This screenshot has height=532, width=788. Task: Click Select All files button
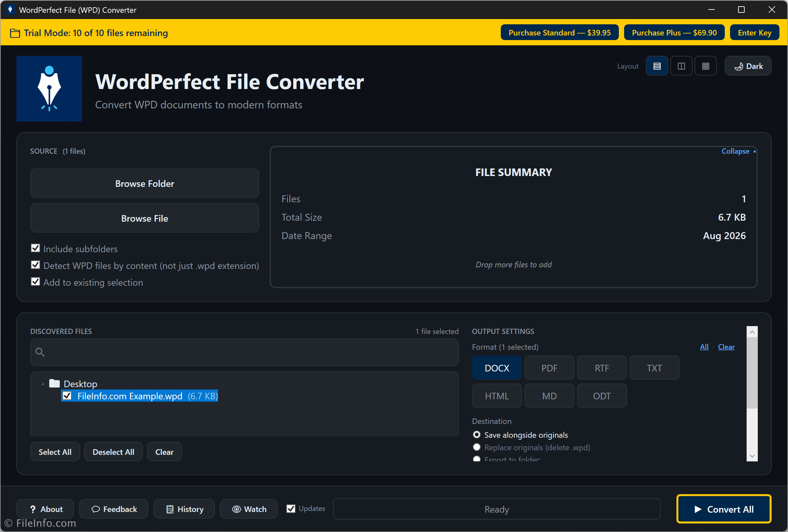click(55, 452)
